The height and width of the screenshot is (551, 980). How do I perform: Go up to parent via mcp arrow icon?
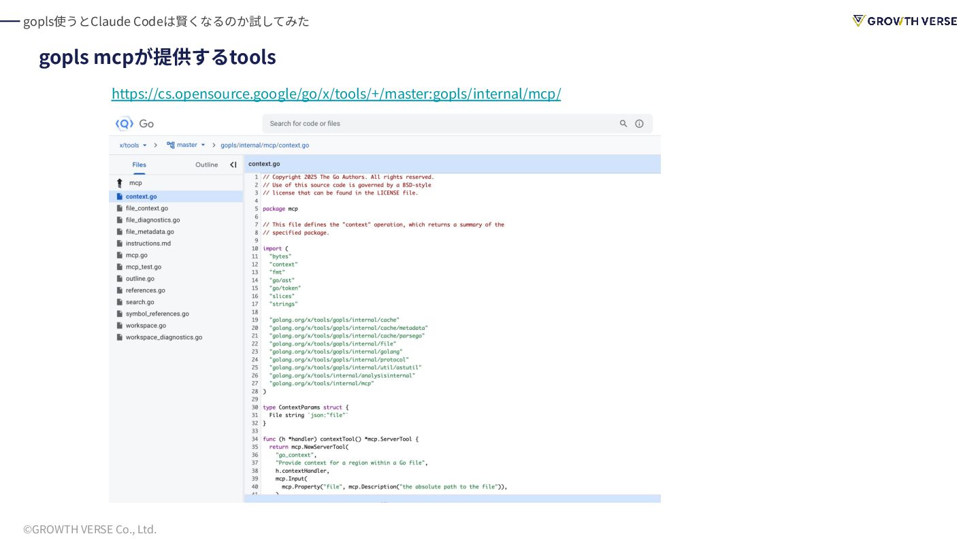click(x=120, y=183)
